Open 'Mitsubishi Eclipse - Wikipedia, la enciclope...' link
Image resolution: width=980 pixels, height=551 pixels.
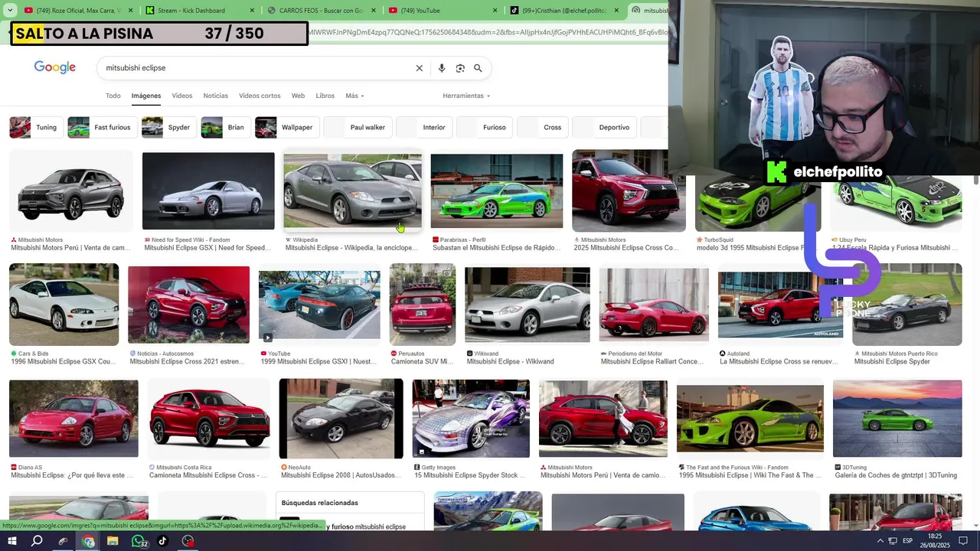pos(351,248)
